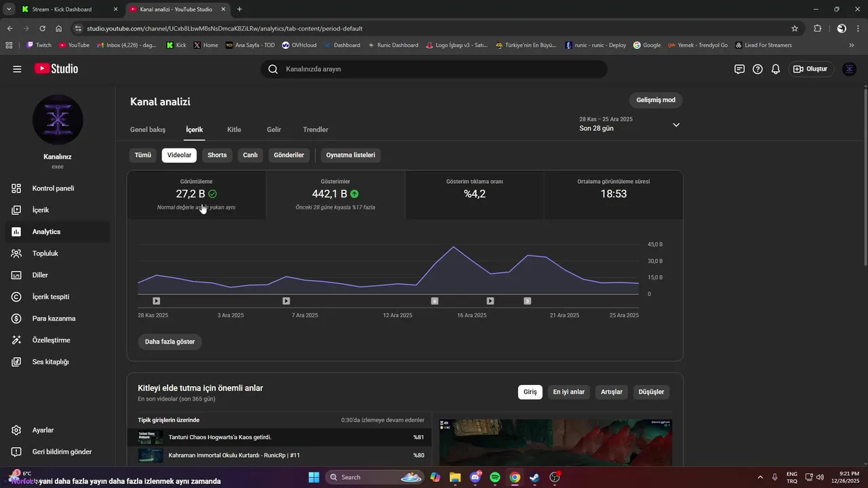This screenshot has width=868, height=488.
Task: Open İçerik in the left sidebar
Action: point(58,210)
